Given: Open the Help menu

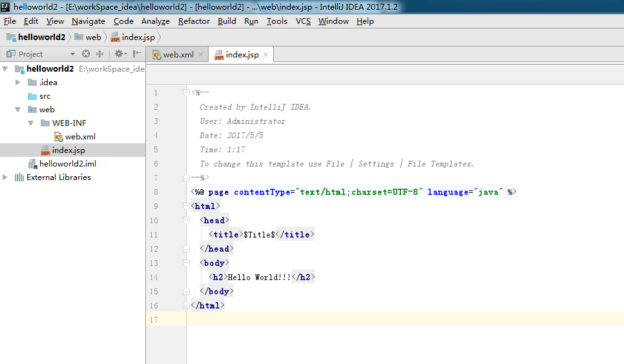Looking at the screenshot, I should pos(365,21).
